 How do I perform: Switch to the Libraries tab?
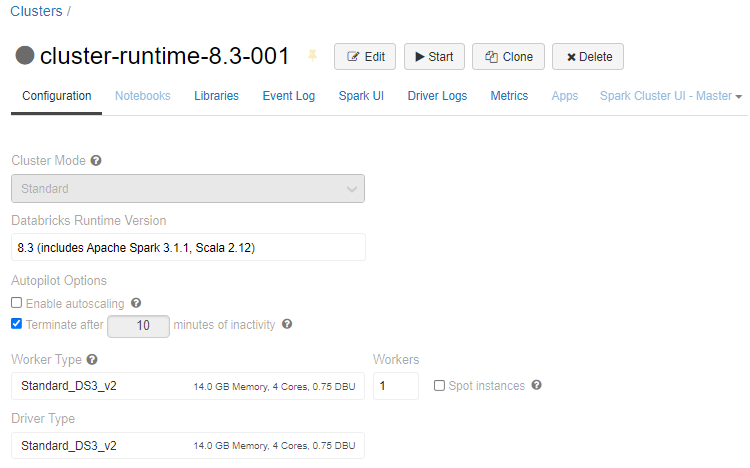[216, 96]
